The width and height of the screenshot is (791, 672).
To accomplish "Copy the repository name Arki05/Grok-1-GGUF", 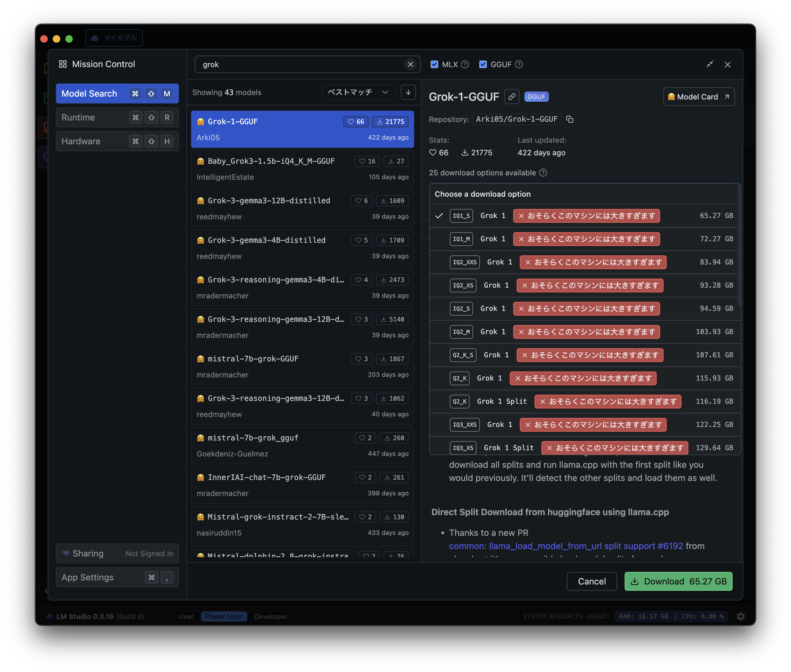I will [x=569, y=119].
